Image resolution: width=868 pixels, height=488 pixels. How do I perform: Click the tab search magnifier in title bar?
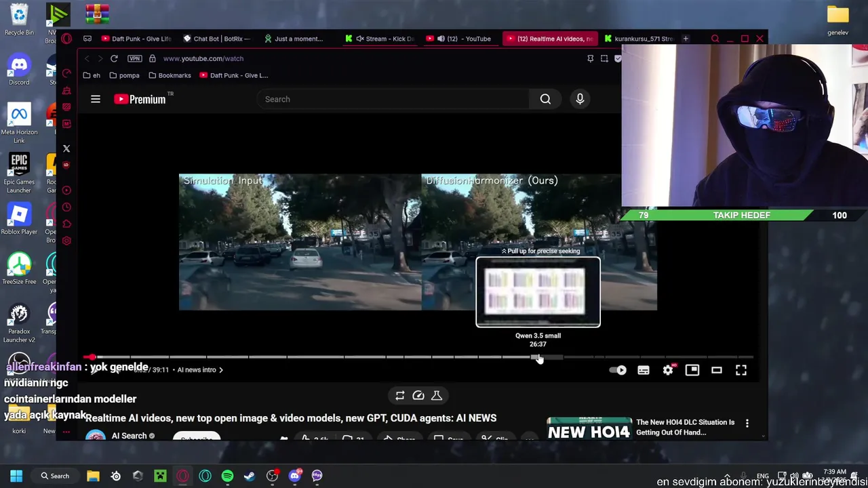(x=715, y=39)
